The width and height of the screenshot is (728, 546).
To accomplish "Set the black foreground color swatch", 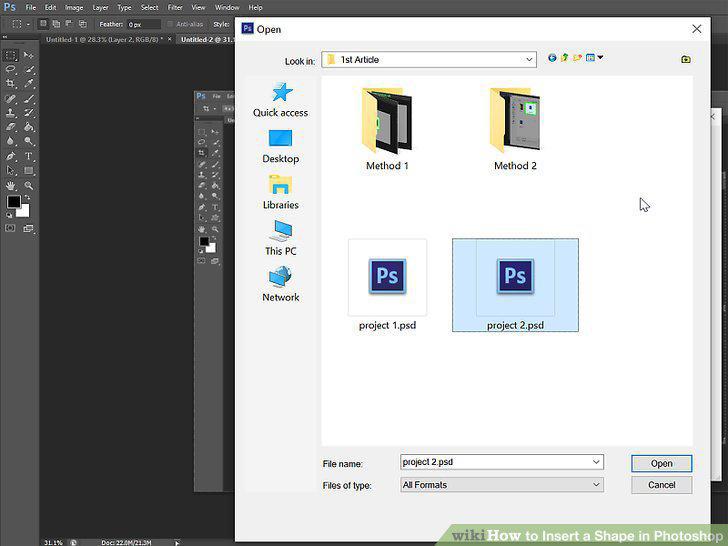I will tap(13, 202).
